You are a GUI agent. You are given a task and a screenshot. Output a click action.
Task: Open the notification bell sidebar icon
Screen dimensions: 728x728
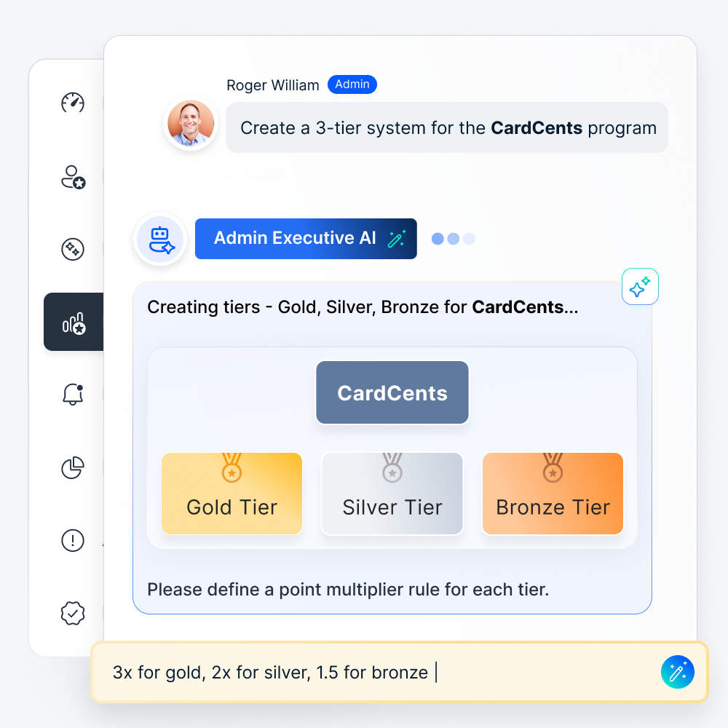pos(73,394)
